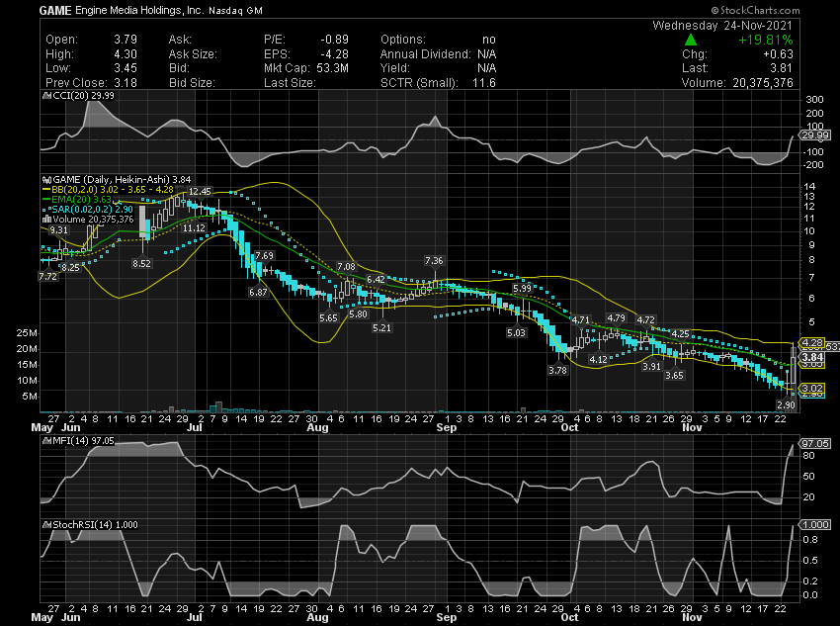Click the Bid Size label
Image resolution: width=840 pixels, height=626 pixels.
click(x=192, y=82)
